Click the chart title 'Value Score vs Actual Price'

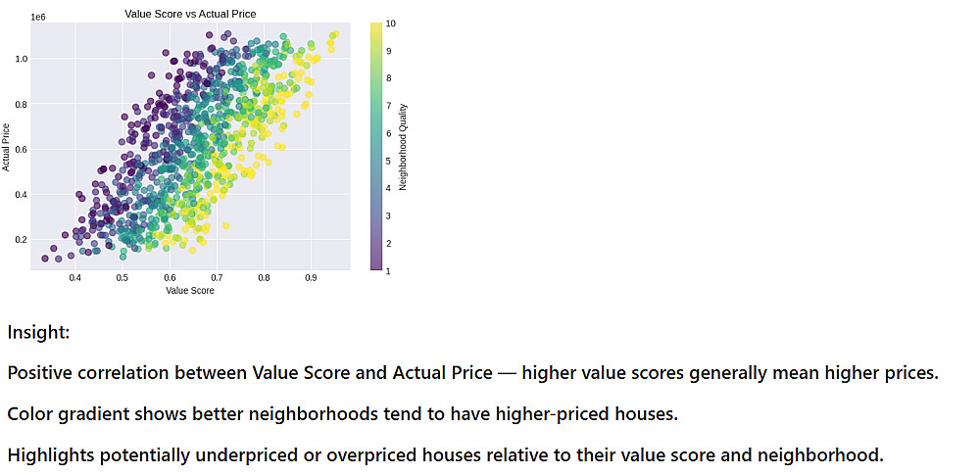point(190,14)
